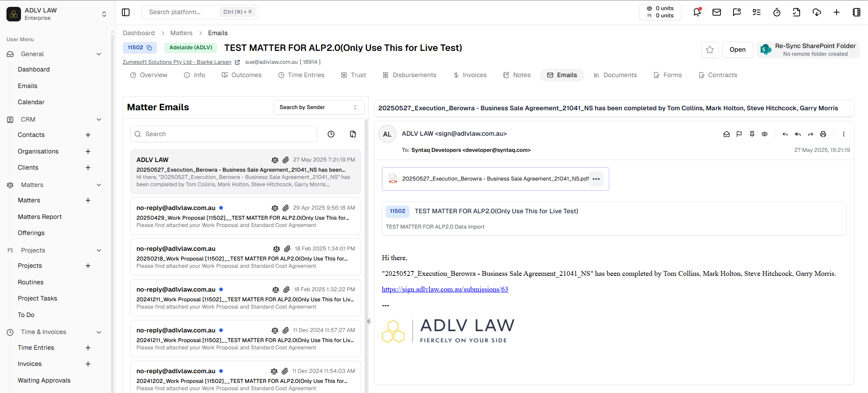Image resolution: width=868 pixels, height=393 pixels.
Task: Click the Re-Sync SharePoint Folder button
Action: 808,50
